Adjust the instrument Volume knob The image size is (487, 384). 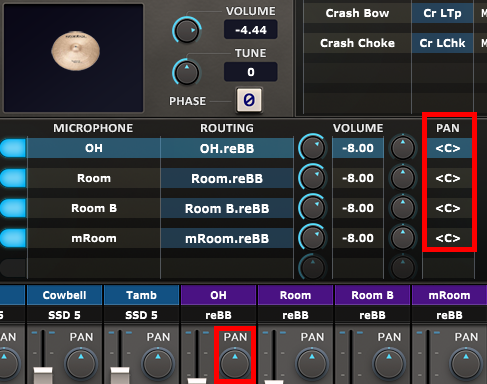[x=187, y=30]
